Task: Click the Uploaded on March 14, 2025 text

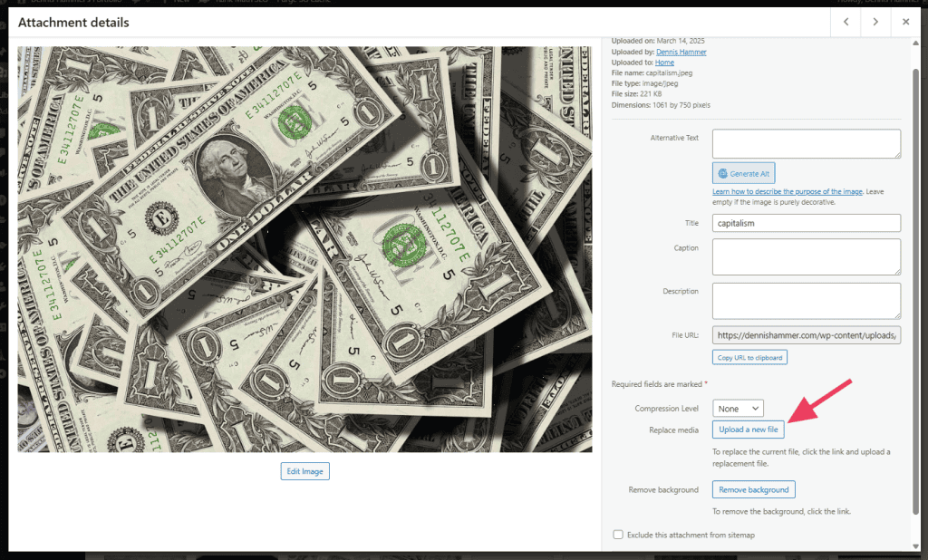Action: 658,41
